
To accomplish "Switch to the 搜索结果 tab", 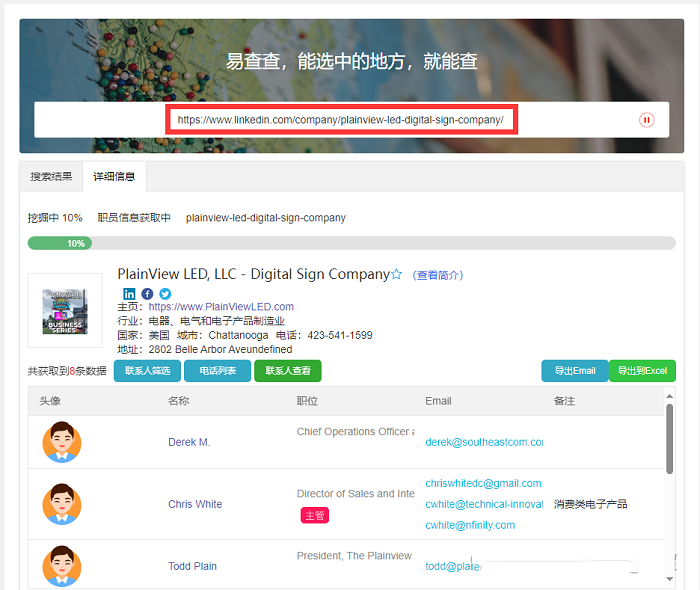I will pyautogui.click(x=51, y=177).
